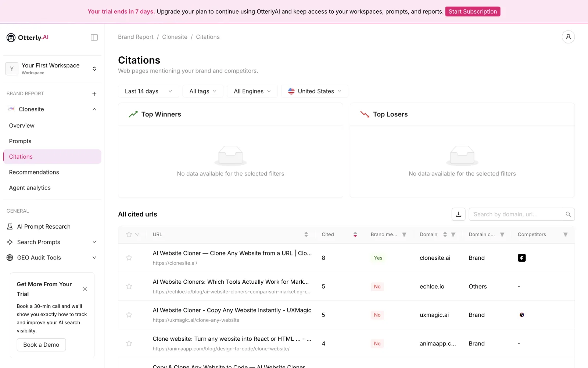Click the competitor icon in clonesite.ai row
This screenshot has width=588, height=368.
tap(522, 258)
